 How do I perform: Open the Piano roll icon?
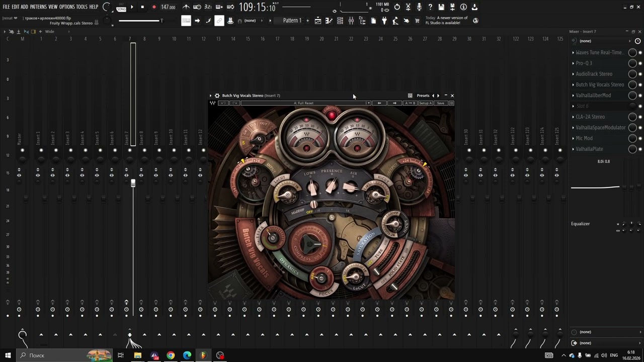click(329, 21)
